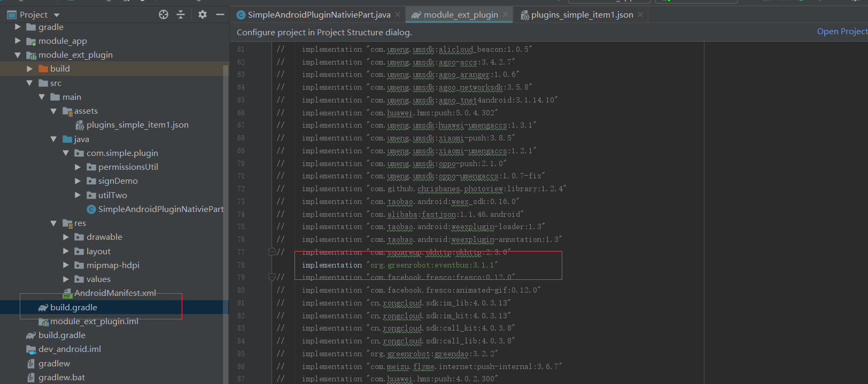Screen dimensions: 868x384
Task: Click fold marker at line 77
Action: [x=272, y=252]
